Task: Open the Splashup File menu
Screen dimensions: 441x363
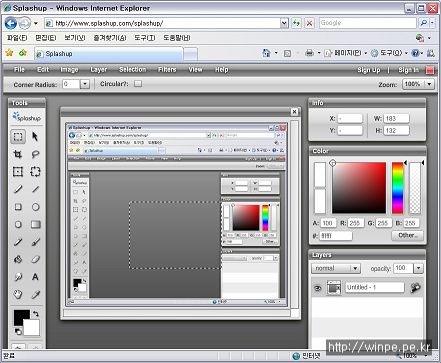Action: click(x=19, y=70)
